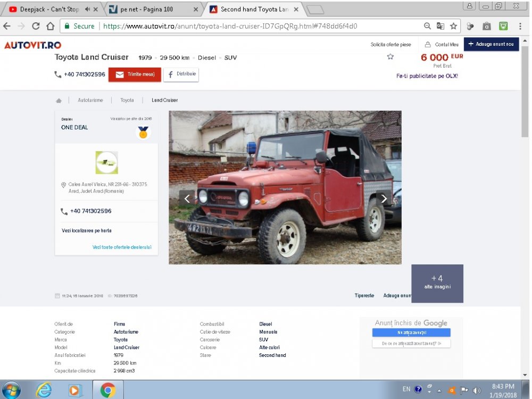Show previous car photo arrow
The height and width of the screenshot is (399, 532).
[187, 199]
